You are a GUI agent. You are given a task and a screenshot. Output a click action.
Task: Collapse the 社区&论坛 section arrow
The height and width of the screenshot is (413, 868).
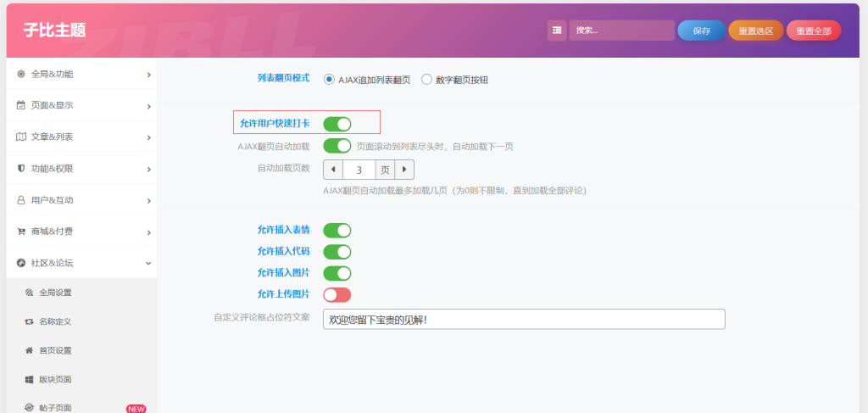coord(148,263)
